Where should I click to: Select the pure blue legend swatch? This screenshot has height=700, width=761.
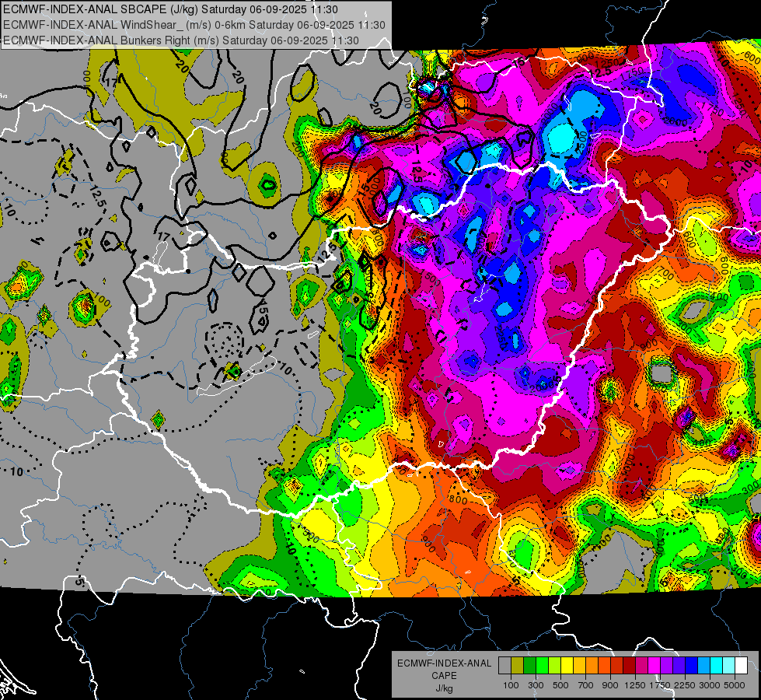point(692,666)
